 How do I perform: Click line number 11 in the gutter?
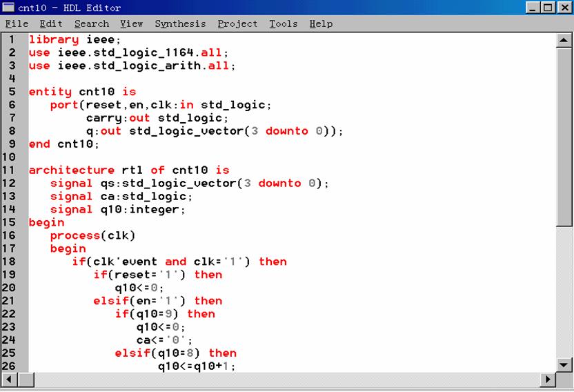(x=9, y=170)
